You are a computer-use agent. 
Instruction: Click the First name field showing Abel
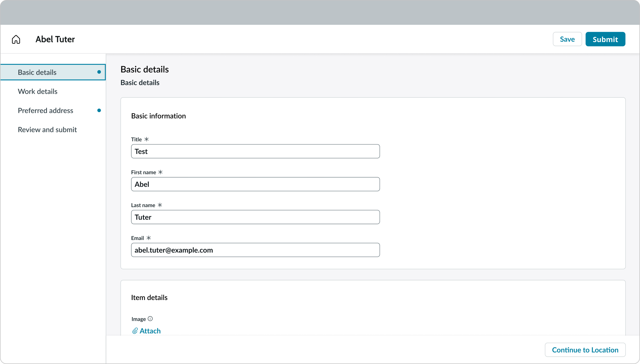point(255,184)
